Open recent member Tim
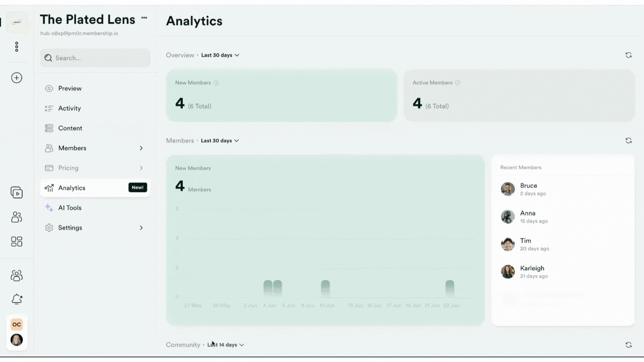The width and height of the screenshot is (644, 362). [x=562, y=244]
